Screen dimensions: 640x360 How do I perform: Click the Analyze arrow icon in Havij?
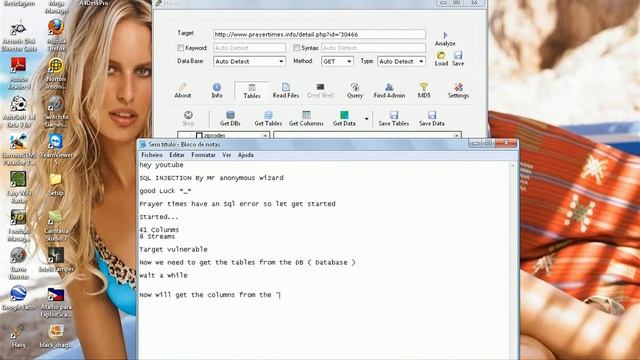(x=445, y=36)
